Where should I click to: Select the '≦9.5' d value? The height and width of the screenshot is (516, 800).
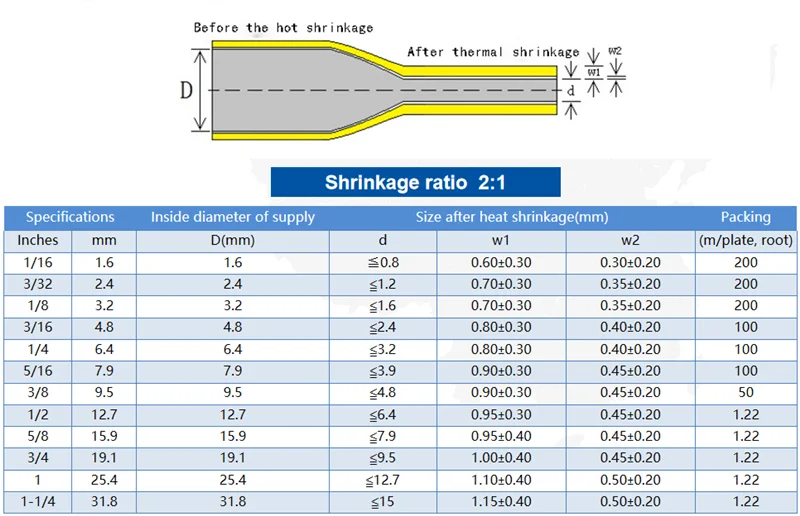coord(383,457)
